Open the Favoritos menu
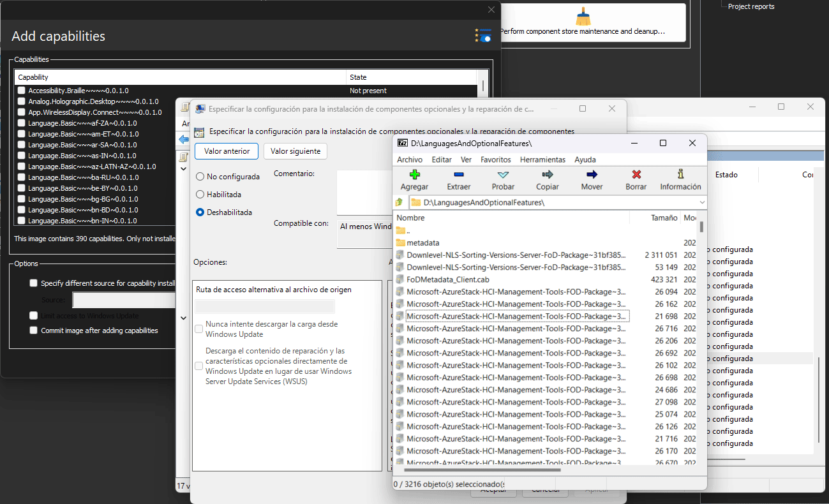This screenshot has height=504, width=829. click(496, 159)
